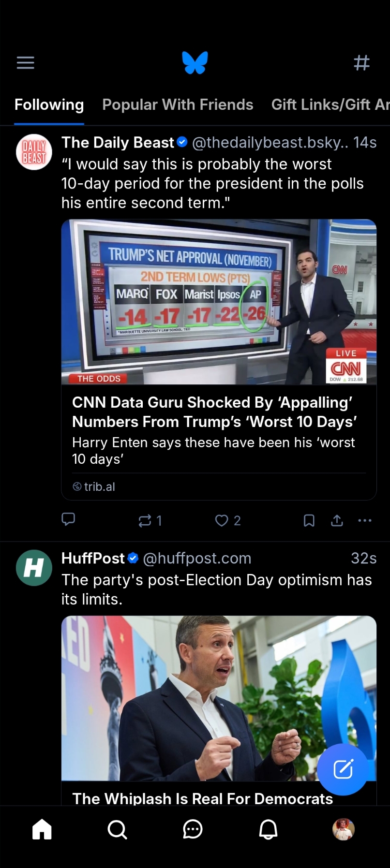Screen dimensions: 390x868
Task: Tap the Bluesky butterfly logo
Action: (195, 62)
